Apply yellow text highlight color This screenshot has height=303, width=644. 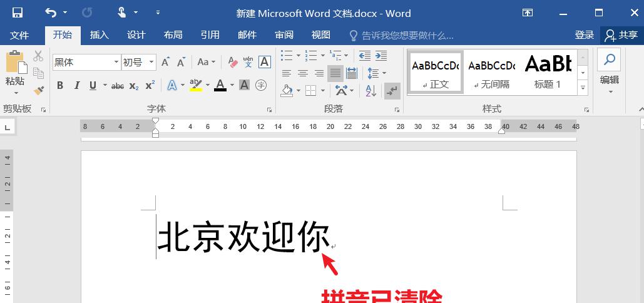click(196, 85)
